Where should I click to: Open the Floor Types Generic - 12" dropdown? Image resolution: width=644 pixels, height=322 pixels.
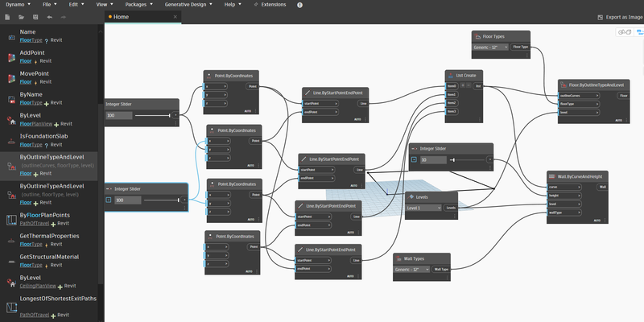point(490,47)
